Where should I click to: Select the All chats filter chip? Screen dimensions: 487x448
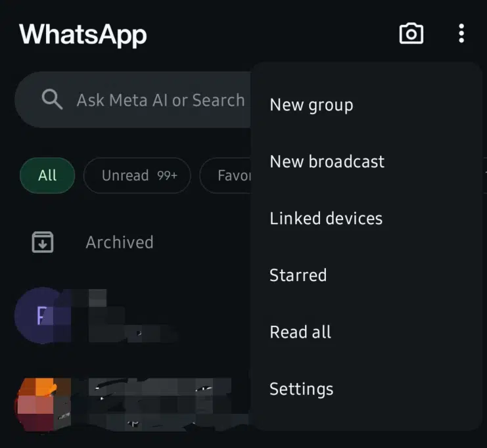47,175
